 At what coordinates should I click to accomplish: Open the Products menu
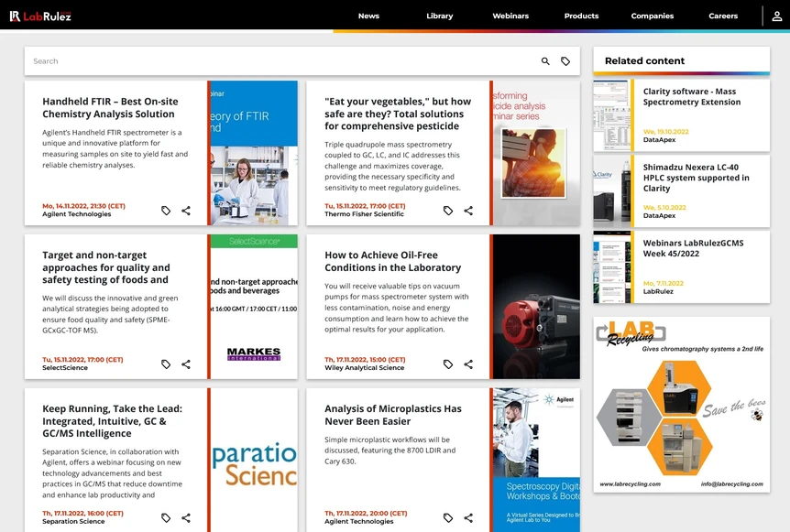coord(581,16)
